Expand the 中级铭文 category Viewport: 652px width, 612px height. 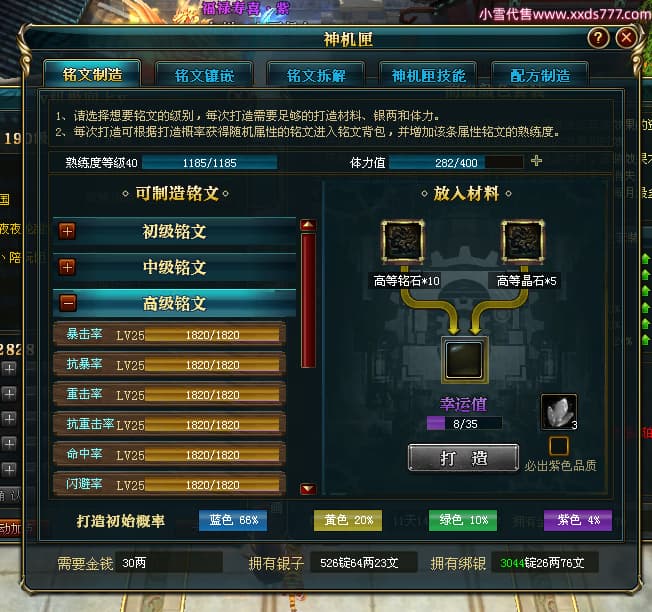click(67, 267)
